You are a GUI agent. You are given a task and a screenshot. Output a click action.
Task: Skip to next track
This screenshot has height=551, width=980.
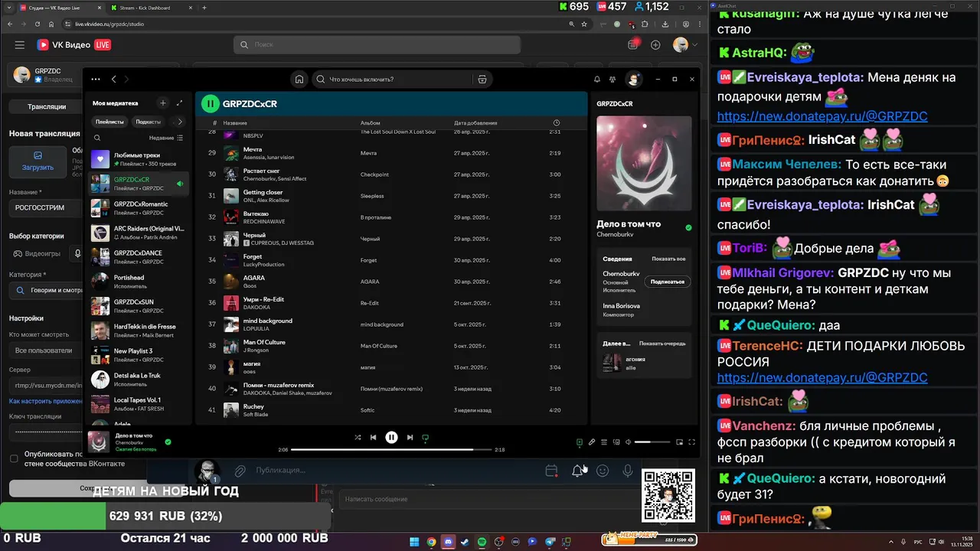click(410, 438)
